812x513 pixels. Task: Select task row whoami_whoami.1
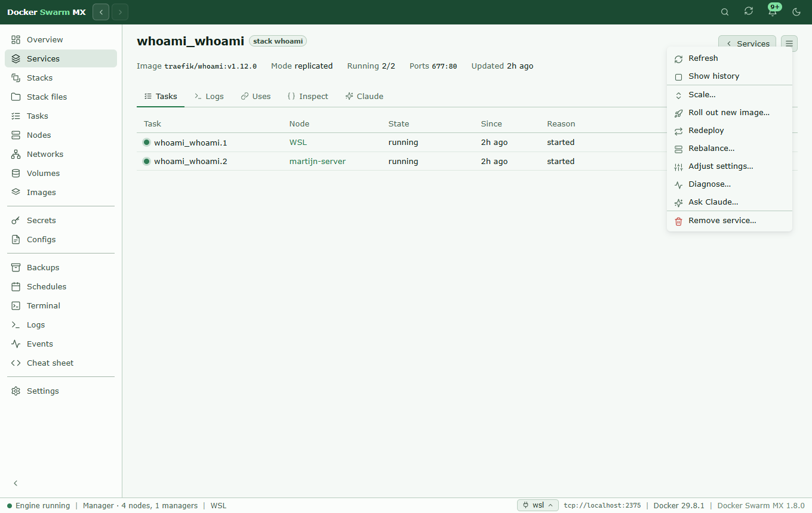point(402,143)
